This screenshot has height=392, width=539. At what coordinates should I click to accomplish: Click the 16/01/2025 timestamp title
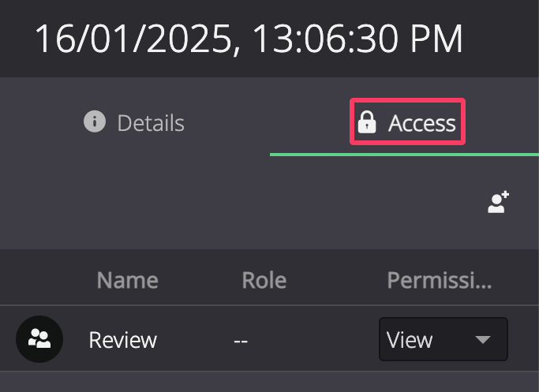(249, 39)
